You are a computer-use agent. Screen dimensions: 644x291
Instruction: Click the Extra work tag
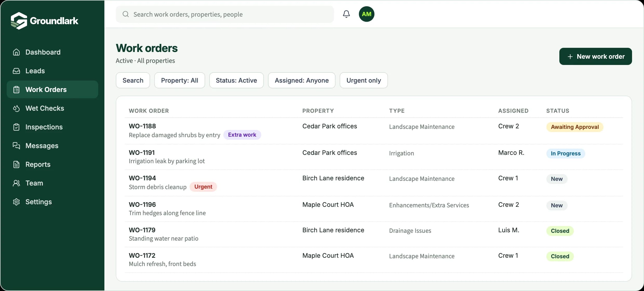[x=242, y=135]
